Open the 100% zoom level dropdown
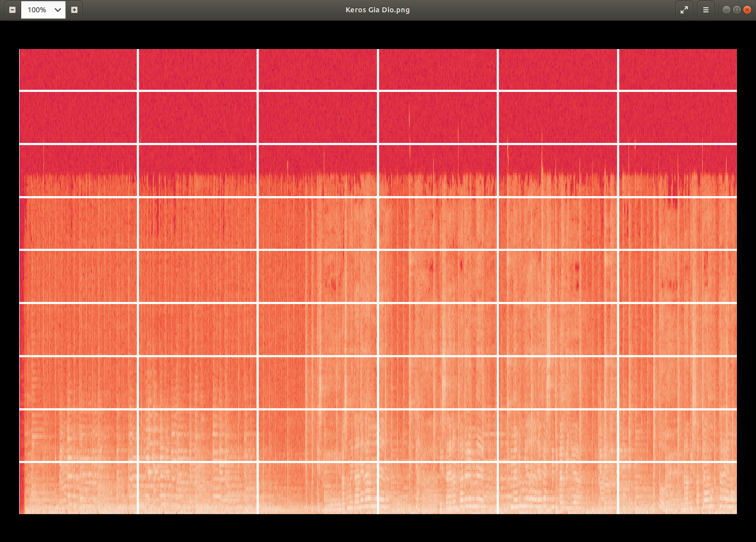 pos(58,10)
